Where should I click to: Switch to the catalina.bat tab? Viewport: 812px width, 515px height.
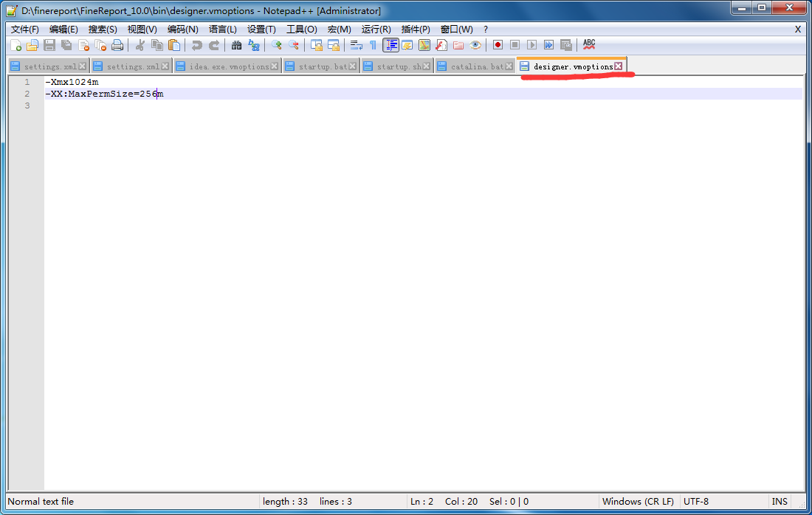(x=475, y=66)
